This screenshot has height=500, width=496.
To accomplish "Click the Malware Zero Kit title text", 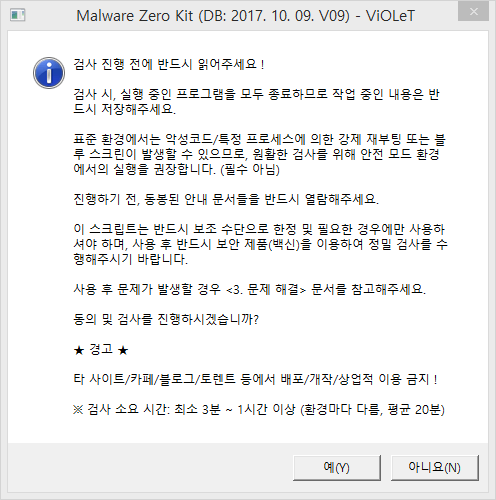I will 246,16.
